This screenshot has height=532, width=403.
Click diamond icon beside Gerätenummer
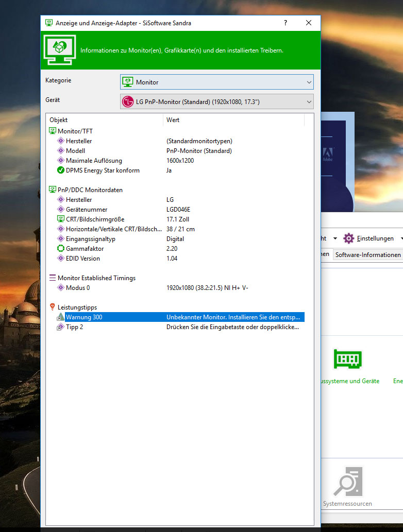click(x=61, y=209)
